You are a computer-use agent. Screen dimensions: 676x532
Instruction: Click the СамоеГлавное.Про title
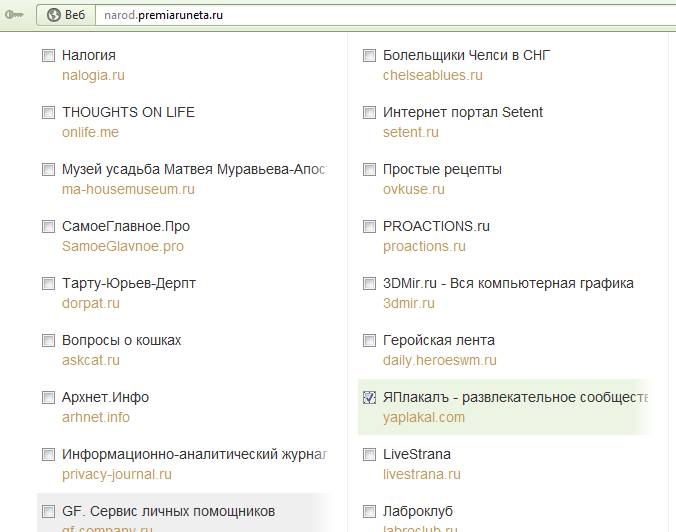126,226
